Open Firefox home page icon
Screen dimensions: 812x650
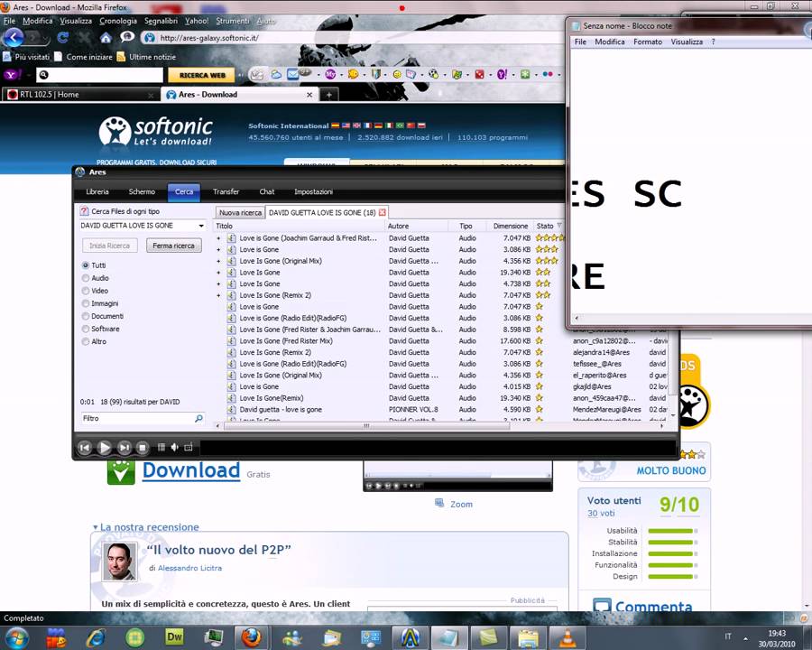106,38
